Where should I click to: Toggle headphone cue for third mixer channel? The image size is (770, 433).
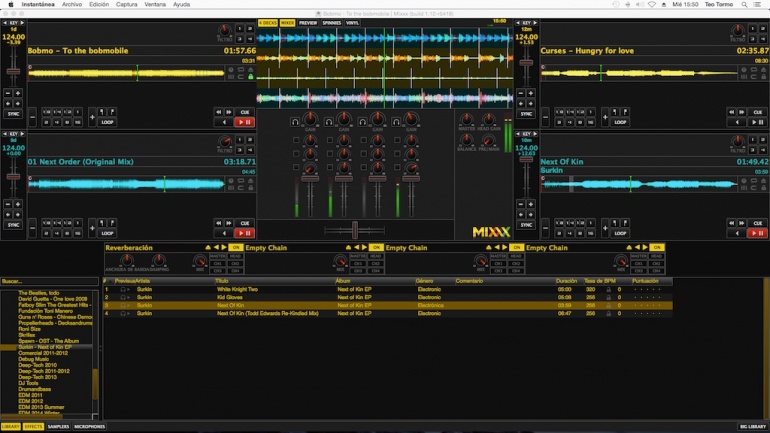[x=362, y=122]
